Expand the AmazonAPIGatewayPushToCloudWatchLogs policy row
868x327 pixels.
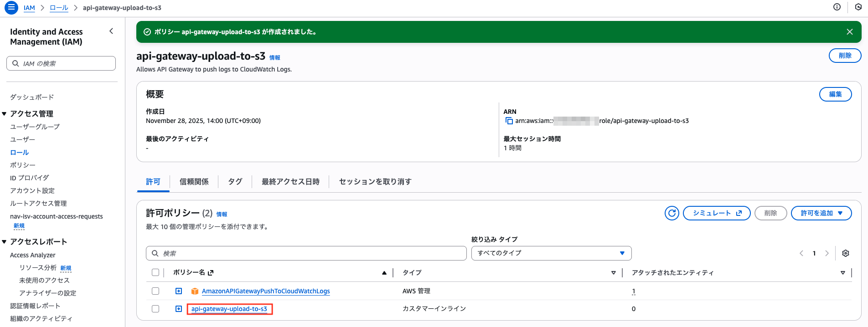pyautogui.click(x=179, y=291)
